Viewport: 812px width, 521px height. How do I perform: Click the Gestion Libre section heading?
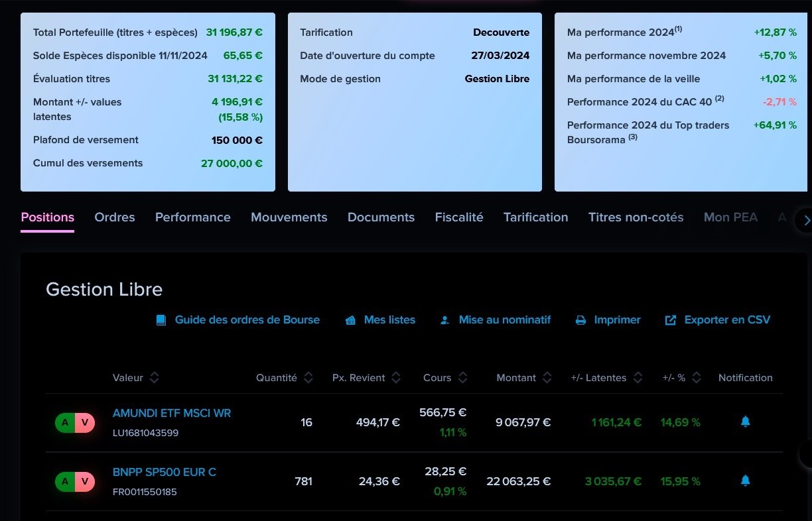pos(104,290)
